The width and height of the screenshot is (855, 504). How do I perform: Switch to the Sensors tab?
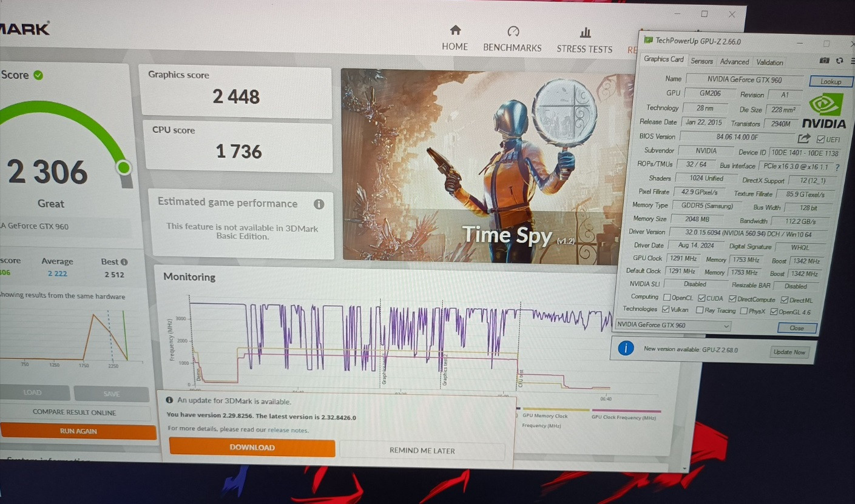point(701,61)
